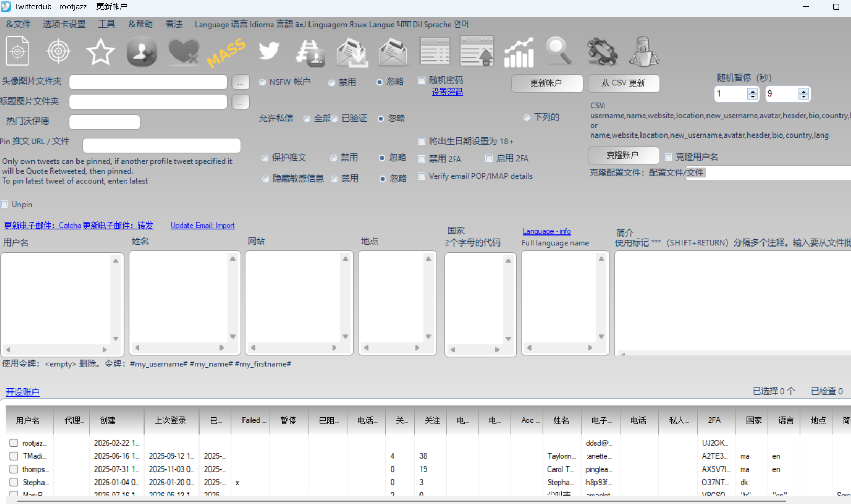Viewport: 851px width, 504px height.
Task: Click the magnifying glass search icon
Action: tap(560, 51)
